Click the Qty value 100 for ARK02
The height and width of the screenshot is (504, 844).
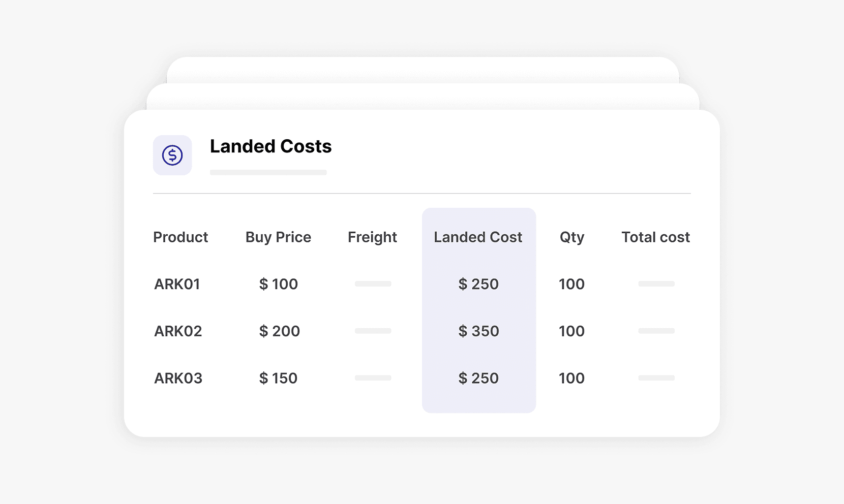point(571,331)
